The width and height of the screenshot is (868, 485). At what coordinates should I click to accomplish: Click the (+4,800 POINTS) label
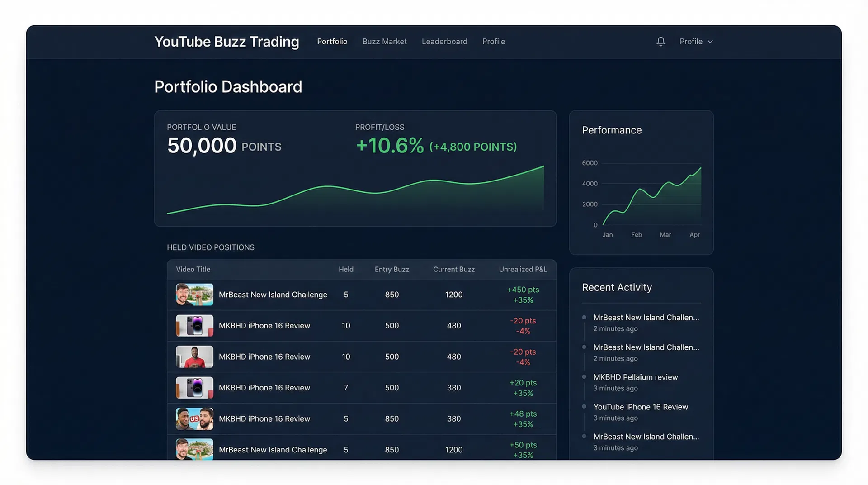(473, 147)
